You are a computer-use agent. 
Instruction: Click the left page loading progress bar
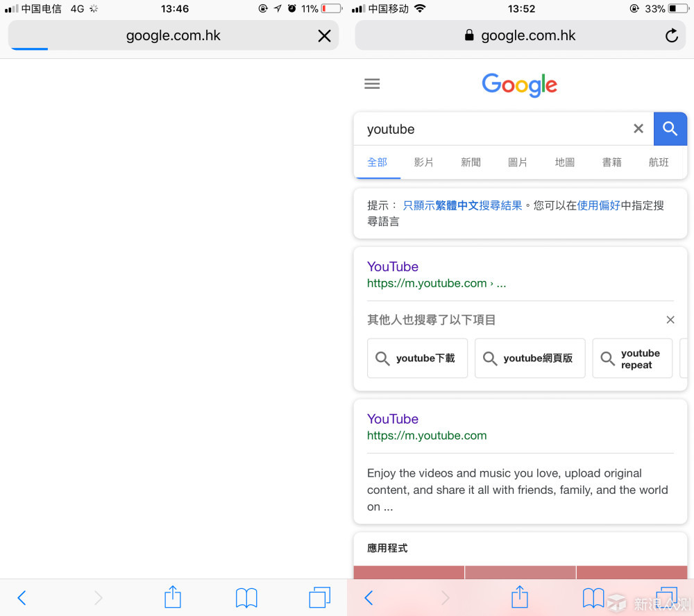(x=29, y=49)
